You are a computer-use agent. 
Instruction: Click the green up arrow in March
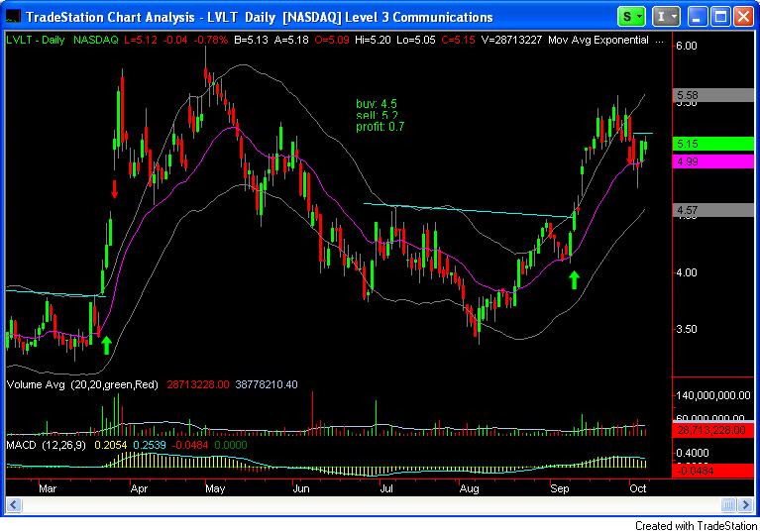click(107, 346)
